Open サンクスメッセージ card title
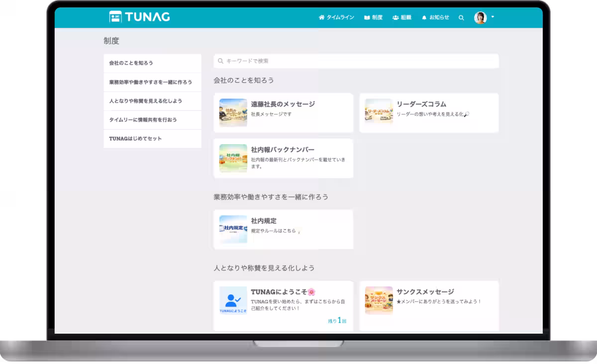The image size is (597, 364). pyautogui.click(x=425, y=291)
